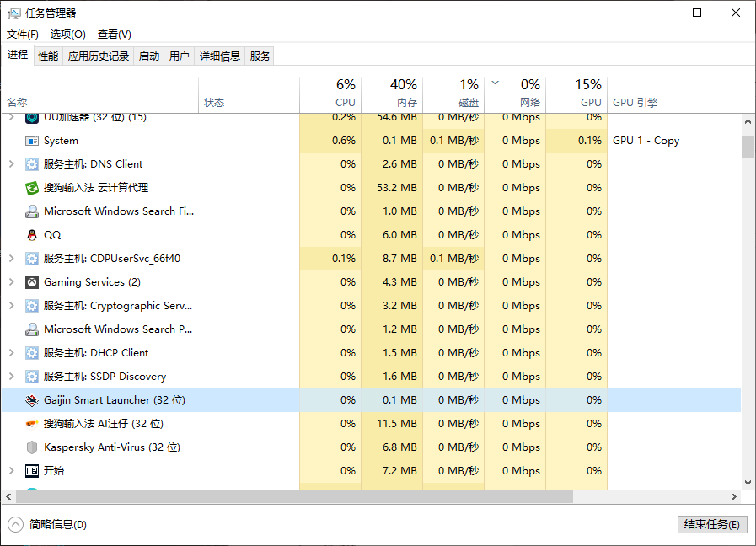Click the 开始 process icon
The height and width of the screenshot is (546, 756).
pyautogui.click(x=32, y=471)
